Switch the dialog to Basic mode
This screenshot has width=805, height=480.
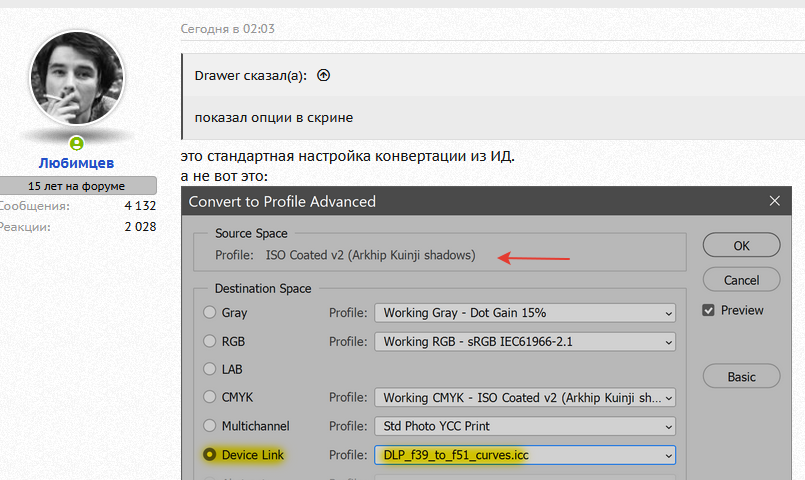pos(741,377)
